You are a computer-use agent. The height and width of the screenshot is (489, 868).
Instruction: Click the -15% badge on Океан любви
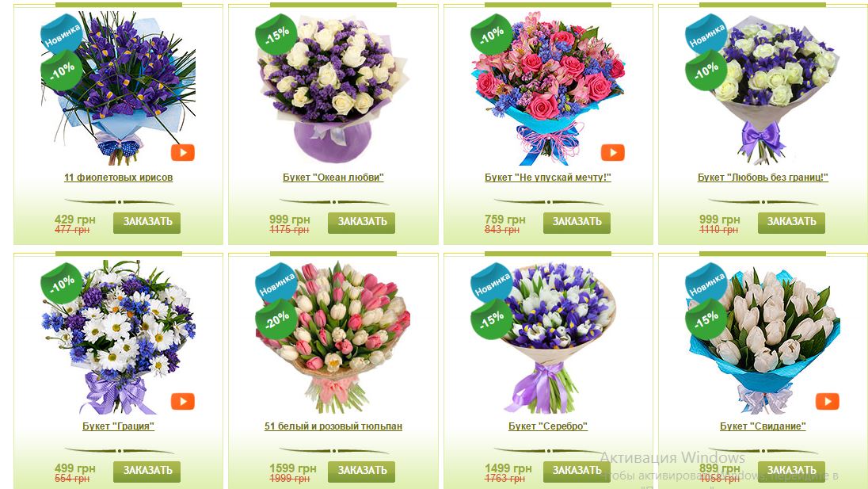pyautogui.click(x=276, y=34)
